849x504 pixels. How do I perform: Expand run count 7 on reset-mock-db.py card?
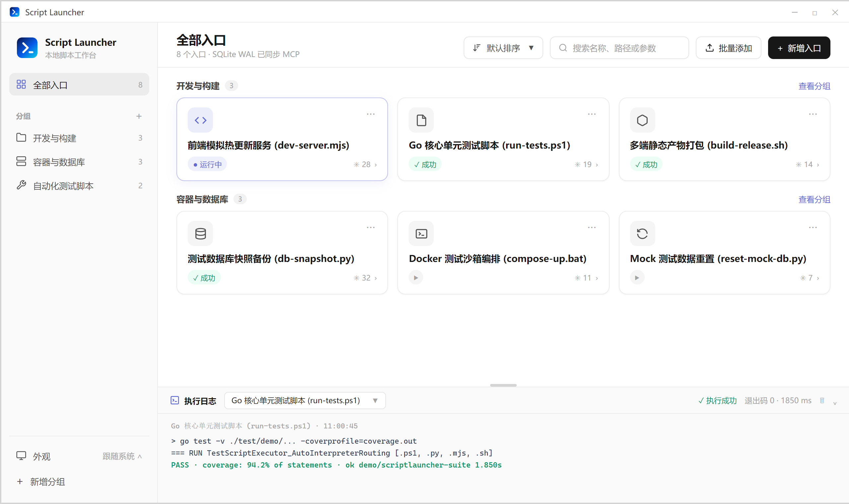(x=810, y=278)
